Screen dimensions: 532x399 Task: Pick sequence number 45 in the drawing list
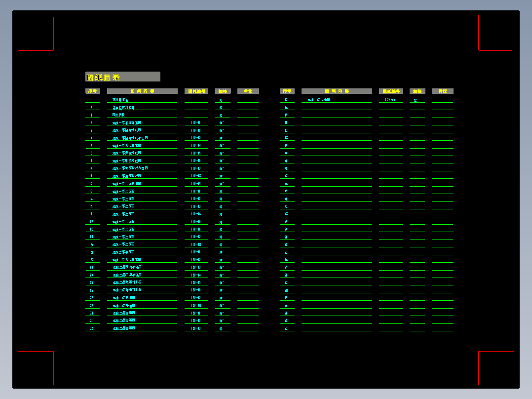point(286,191)
